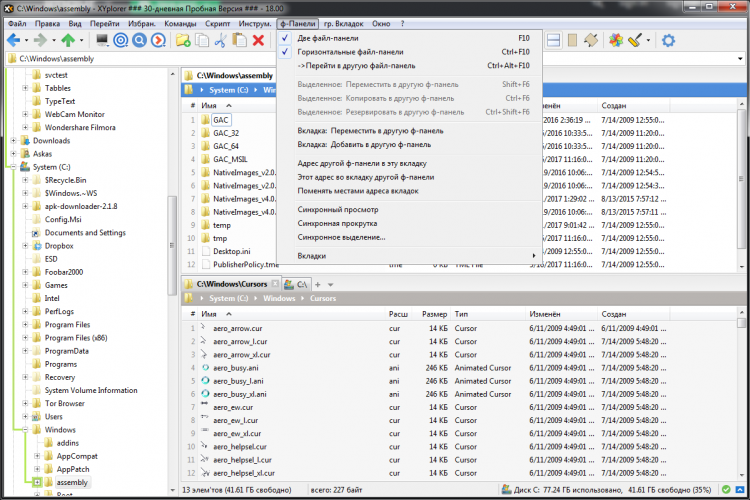The width and height of the screenshot is (750, 500).
Task: Click the green Up arrow toolbar icon
Action: pos(68,41)
